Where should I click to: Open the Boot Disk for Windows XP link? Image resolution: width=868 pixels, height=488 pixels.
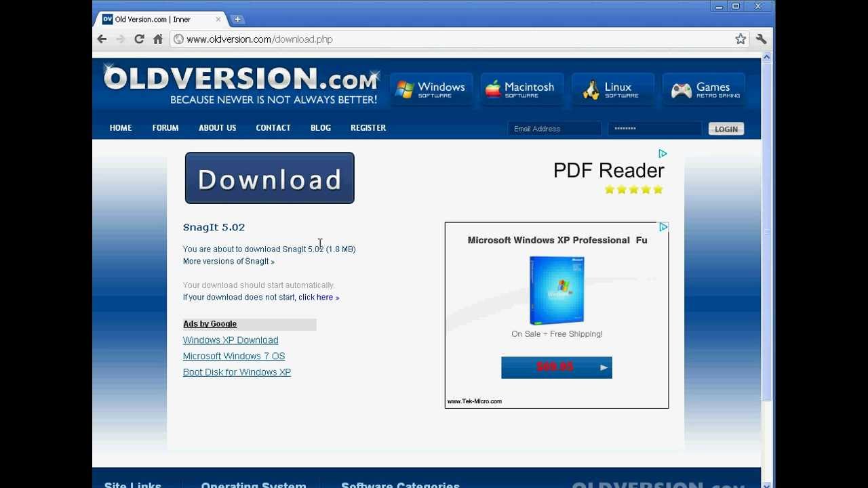point(237,372)
